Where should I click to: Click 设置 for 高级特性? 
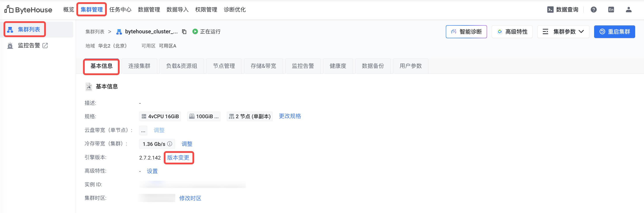point(152,171)
